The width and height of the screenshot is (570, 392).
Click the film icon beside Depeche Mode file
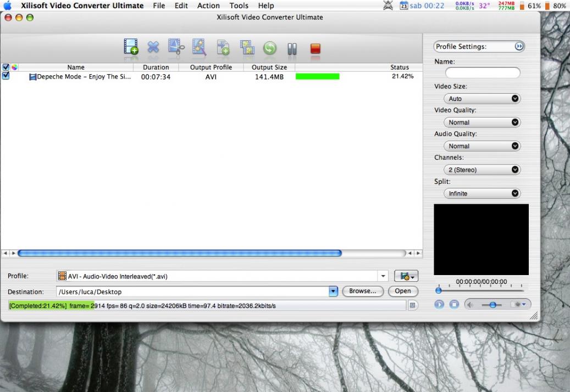(33, 77)
